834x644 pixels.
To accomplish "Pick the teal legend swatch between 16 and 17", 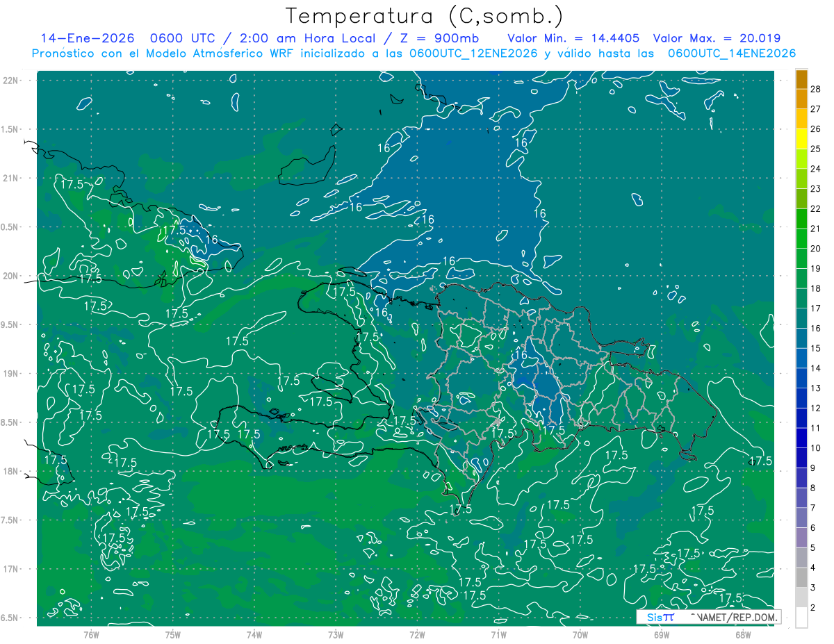I will pos(801,318).
